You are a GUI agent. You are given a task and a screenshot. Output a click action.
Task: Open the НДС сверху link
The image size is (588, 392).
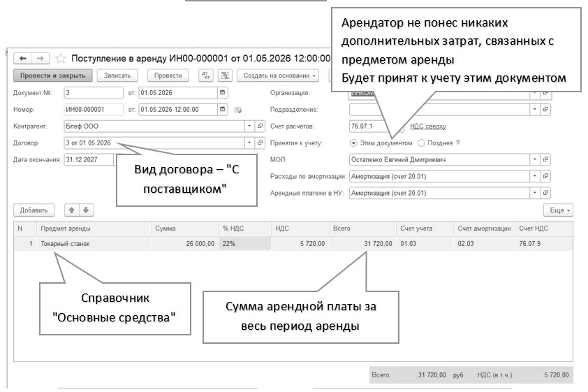[428, 126]
